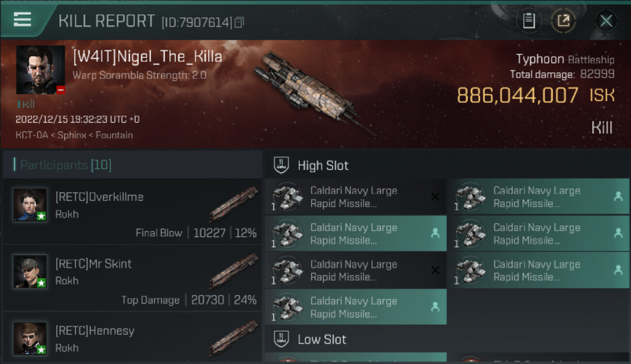Share the kill report externally
The height and width of the screenshot is (364, 631).
click(x=563, y=21)
